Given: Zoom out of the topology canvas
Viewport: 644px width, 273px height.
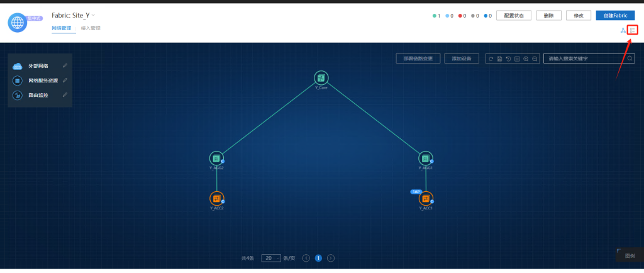Looking at the screenshot, I should click(535, 58).
